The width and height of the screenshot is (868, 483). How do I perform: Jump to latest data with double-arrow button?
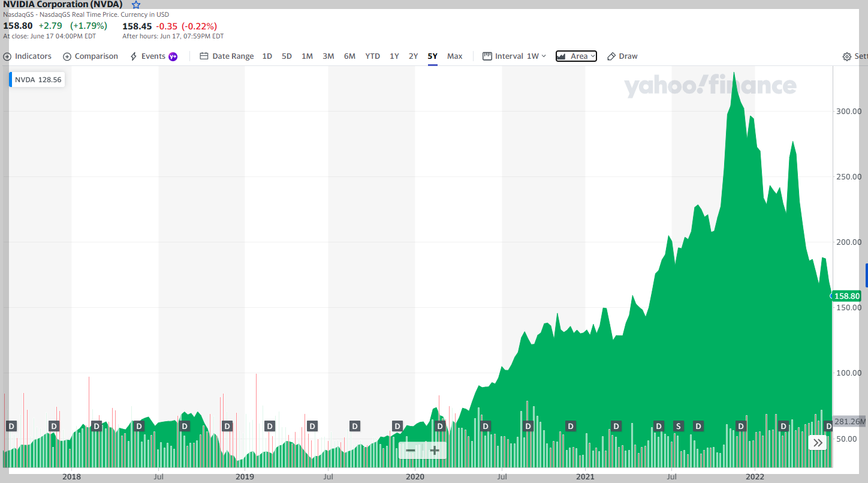(x=818, y=443)
